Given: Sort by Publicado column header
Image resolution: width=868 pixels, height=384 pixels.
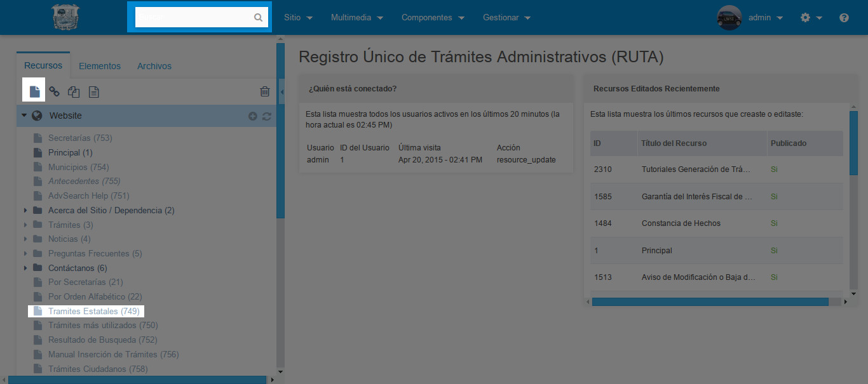Looking at the screenshot, I should [x=805, y=143].
